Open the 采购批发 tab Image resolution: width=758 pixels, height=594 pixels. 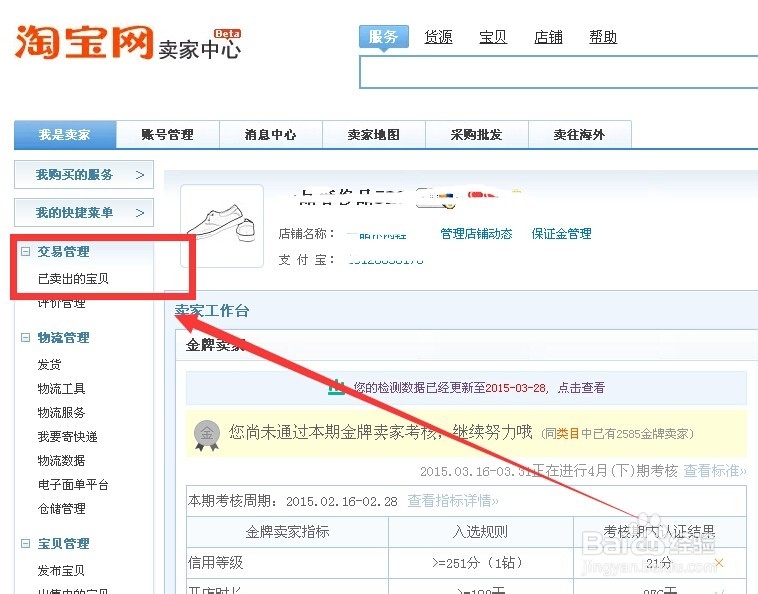[x=477, y=134]
